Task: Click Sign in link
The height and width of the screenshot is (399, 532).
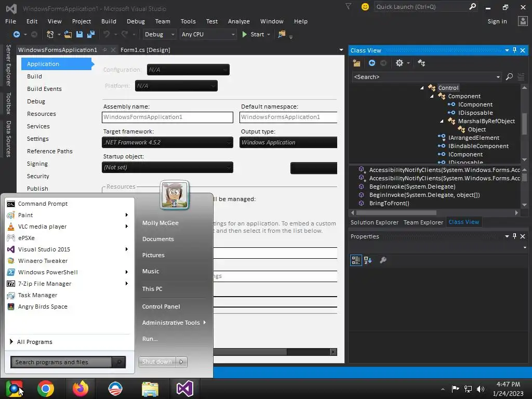Action: pyautogui.click(x=497, y=21)
